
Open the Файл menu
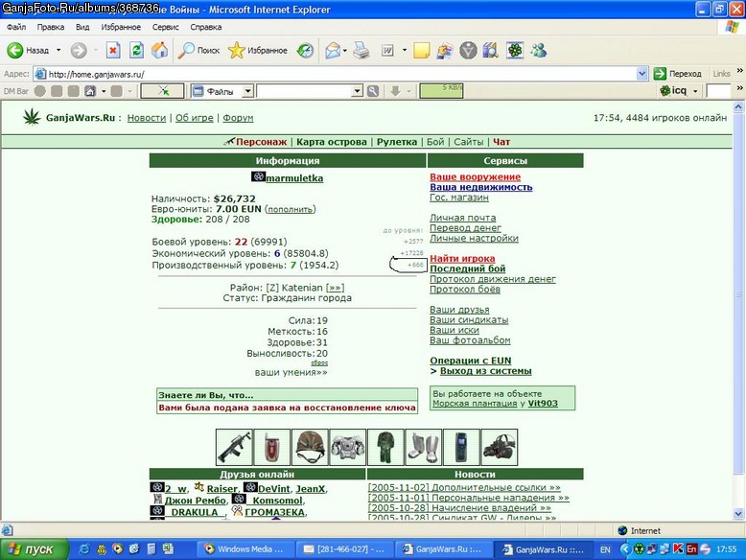(x=16, y=27)
